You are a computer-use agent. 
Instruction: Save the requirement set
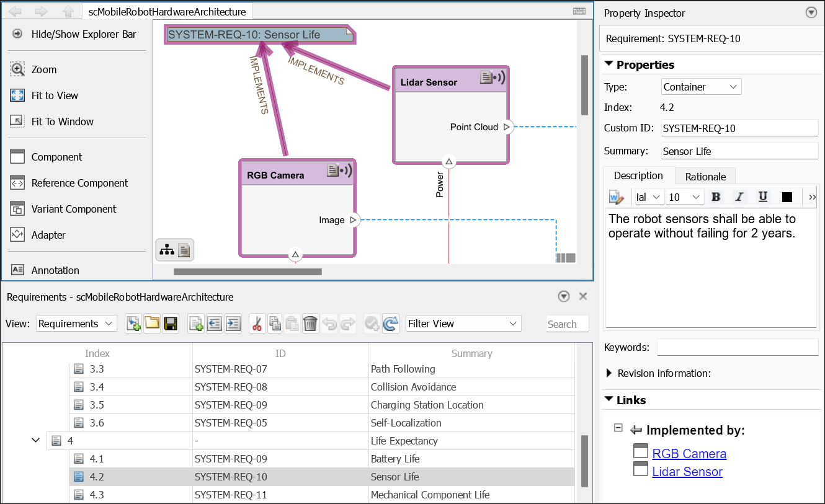point(170,323)
